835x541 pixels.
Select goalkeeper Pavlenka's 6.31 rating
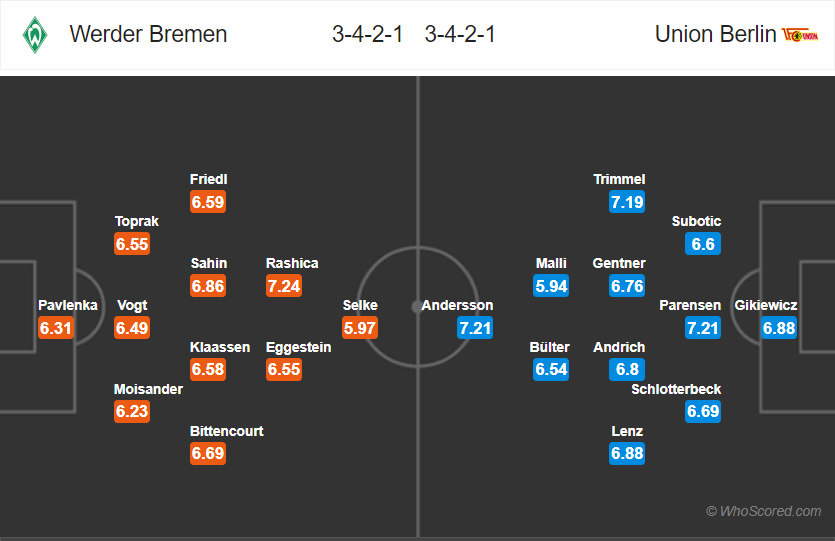pos(56,328)
